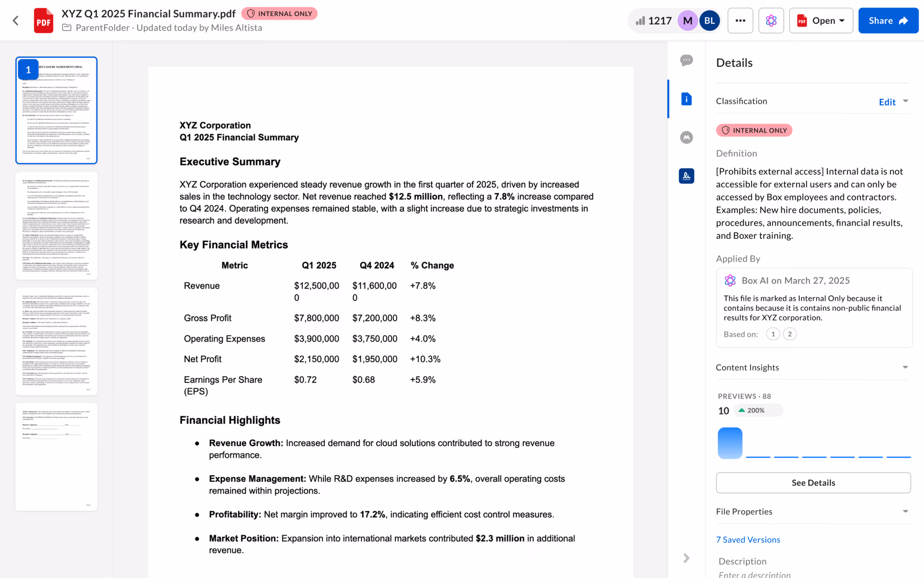Click the See Details button
The height and width of the screenshot is (578, 924).
tap(813, 483)
